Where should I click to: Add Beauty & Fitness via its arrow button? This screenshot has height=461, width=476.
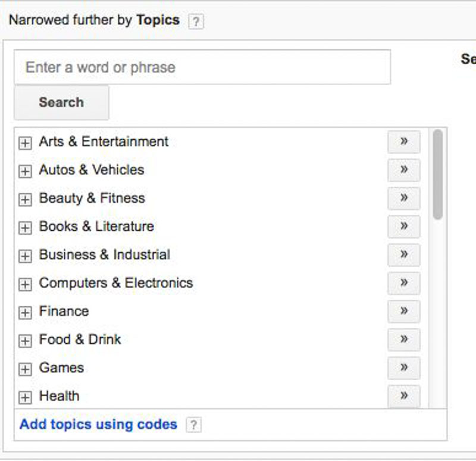(x=403, y=198)
